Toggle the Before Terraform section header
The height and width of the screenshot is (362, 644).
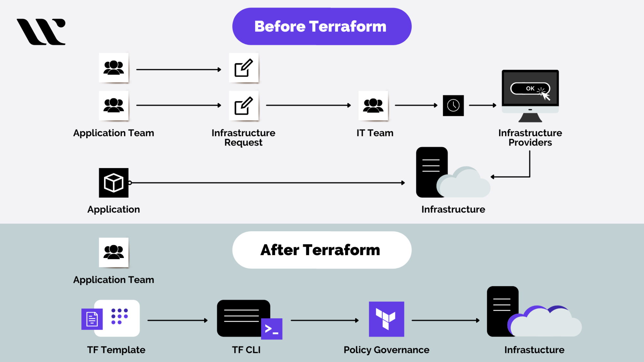coord(322,26)
